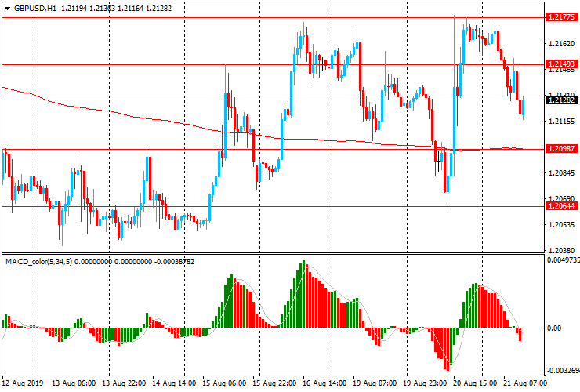Select the GBPUSD,H1 chart title text
The image size is (580, 392).
[x=35, y=9]
